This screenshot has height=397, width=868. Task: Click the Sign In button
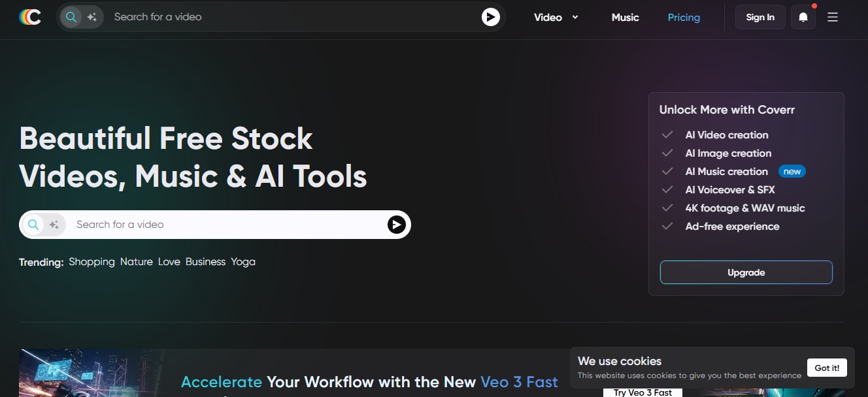[x=760, y=18]
